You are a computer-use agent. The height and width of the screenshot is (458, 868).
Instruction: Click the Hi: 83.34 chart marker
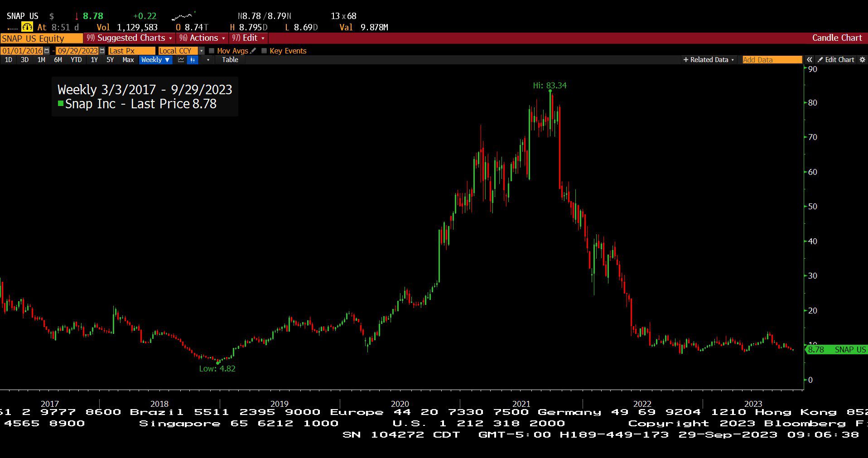click(x=550, y=86)
